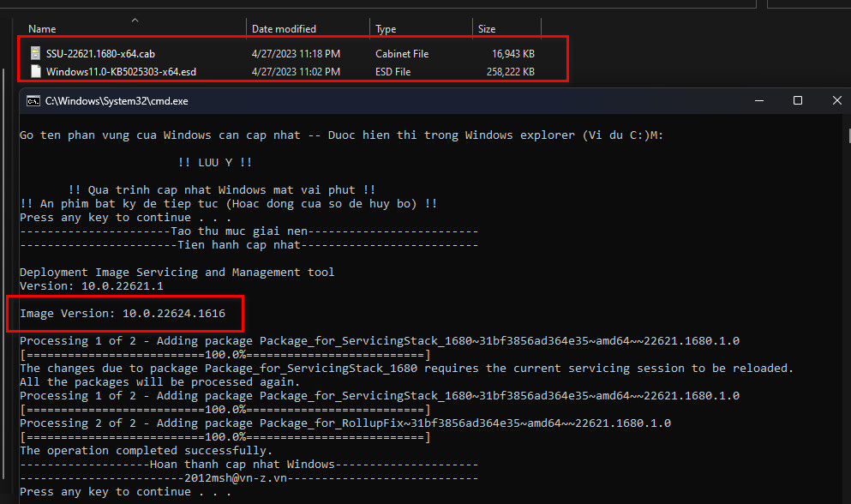Click the 258,222 KB size cell
Screen dimensions: 851x504
click(510, 72)
